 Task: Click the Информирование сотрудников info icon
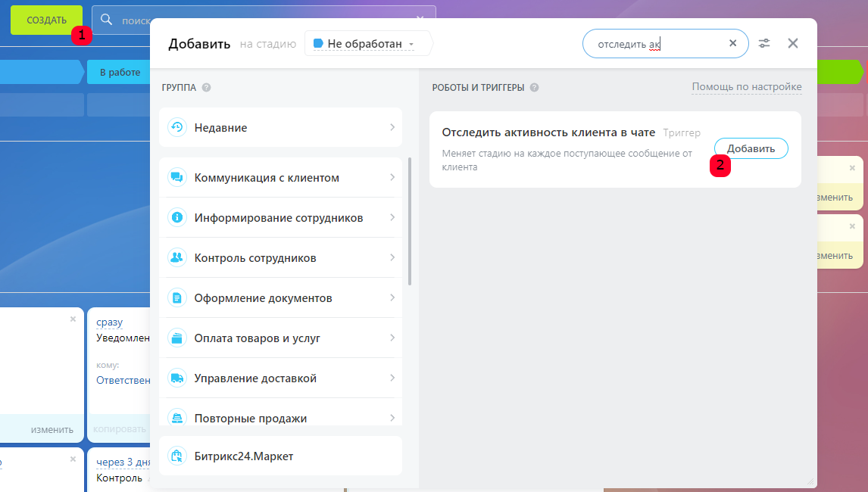(x=176, y=218)
